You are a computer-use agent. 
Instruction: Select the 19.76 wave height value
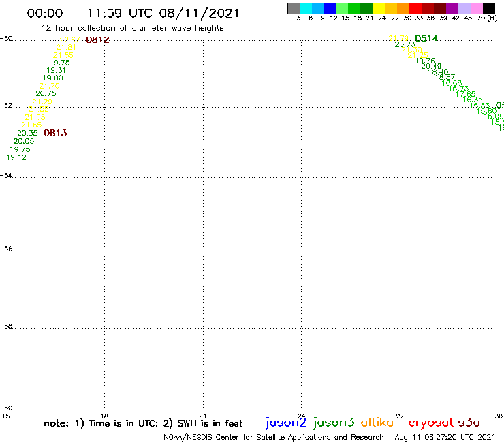click(425, 61)
